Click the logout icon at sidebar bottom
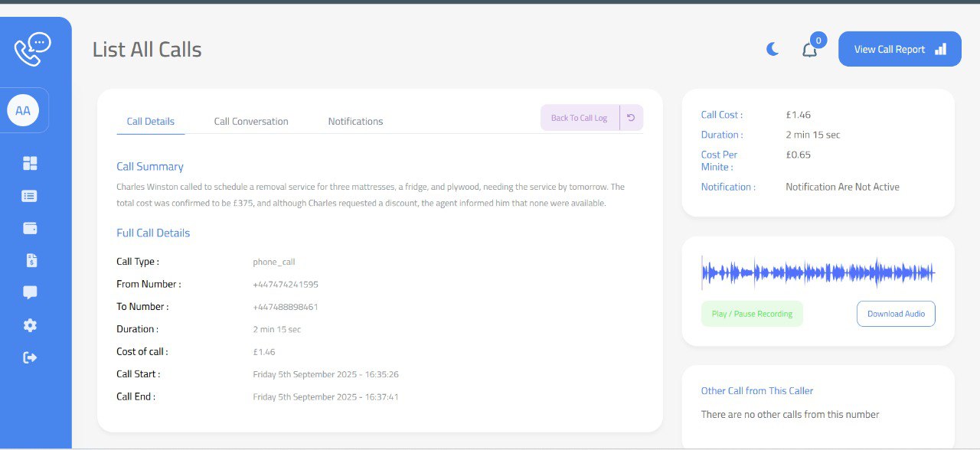Screen dimensions: 980x450 tap(29, 357)
